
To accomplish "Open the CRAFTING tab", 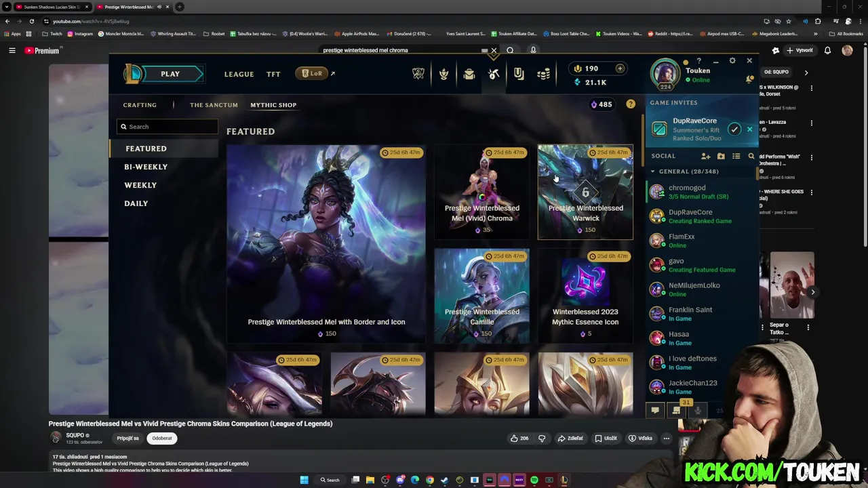I will click(x=140, y=105).
